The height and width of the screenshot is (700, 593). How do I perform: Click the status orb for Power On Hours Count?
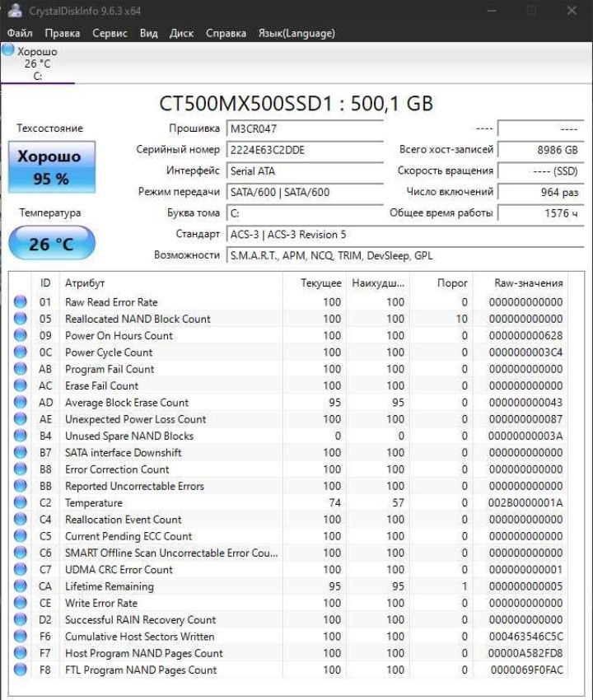(20, 335)
